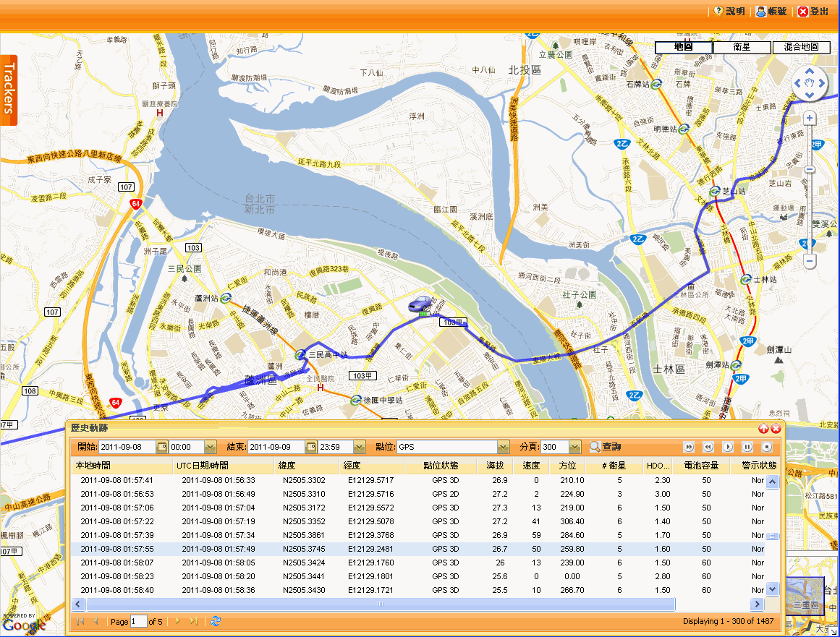Expand the end time 23:59 dropdown
The width and height of the screenshot is (840, 637).
(x=359, y=447)
